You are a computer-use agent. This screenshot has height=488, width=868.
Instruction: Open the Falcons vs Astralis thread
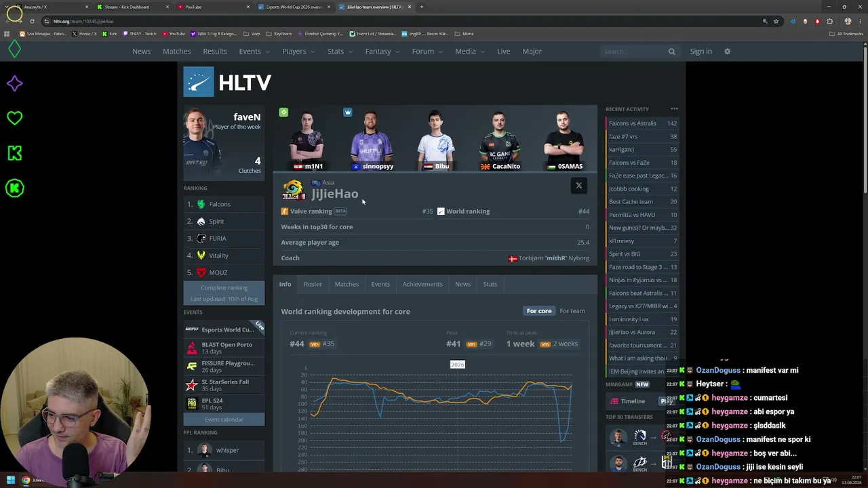(642, 123)
